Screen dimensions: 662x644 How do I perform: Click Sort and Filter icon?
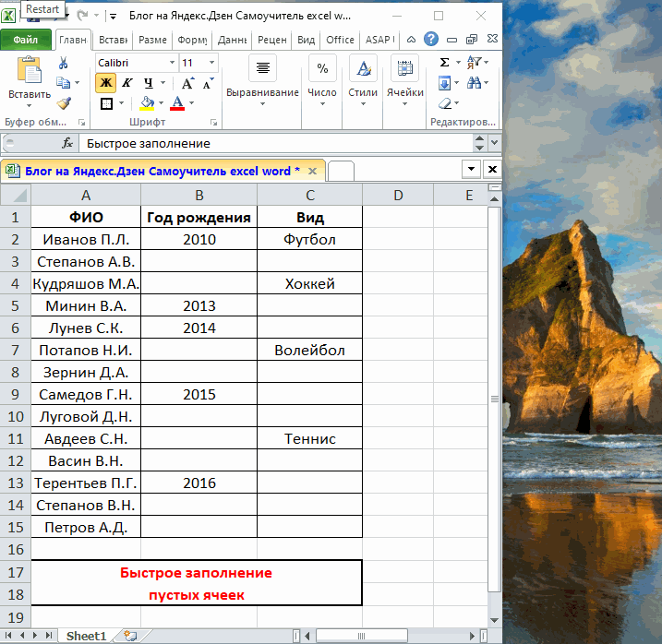[474, 63]
